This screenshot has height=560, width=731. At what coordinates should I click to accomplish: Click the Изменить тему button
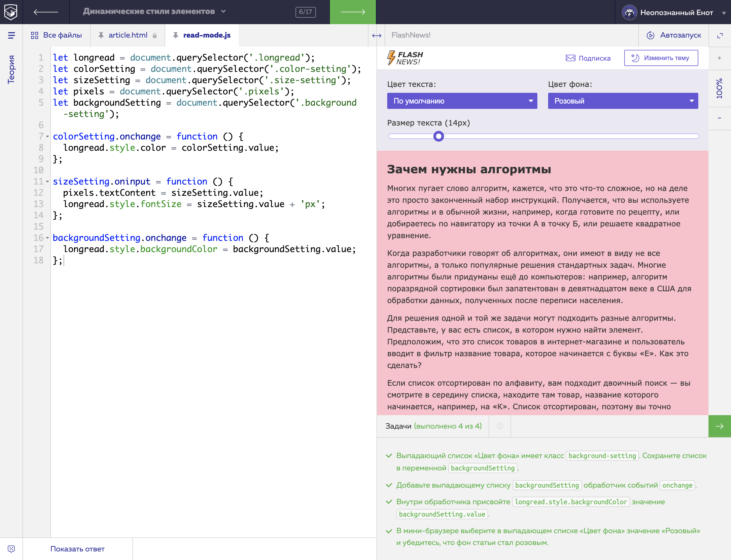point(661,58)
